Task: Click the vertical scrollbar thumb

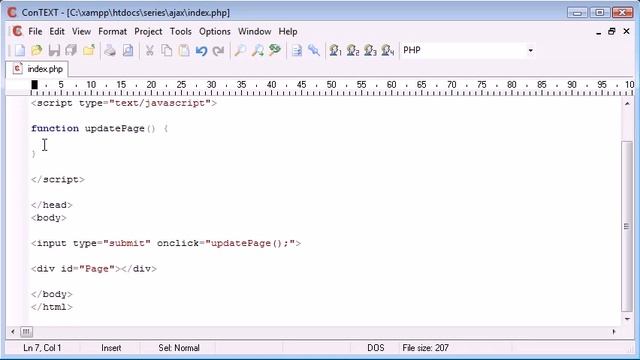Action: pyautogui.click(x=627, y=226)
